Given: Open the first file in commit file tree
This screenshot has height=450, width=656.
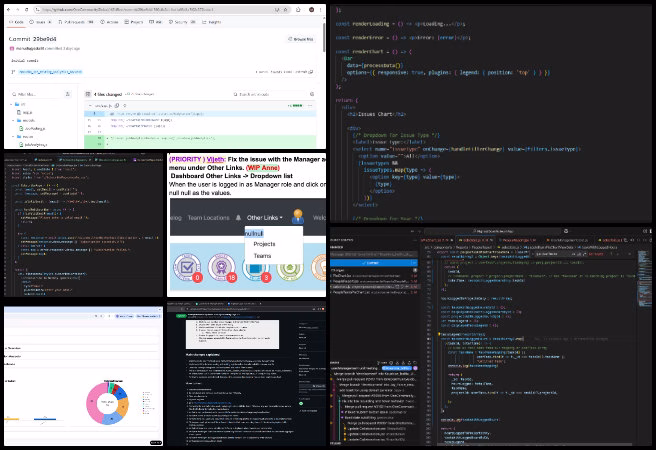Looking at the screenshot, I should pos(25,112).
